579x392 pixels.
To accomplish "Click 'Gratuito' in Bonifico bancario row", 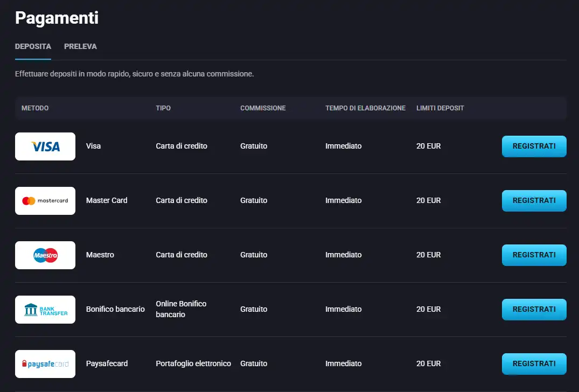I will (254, 309).
